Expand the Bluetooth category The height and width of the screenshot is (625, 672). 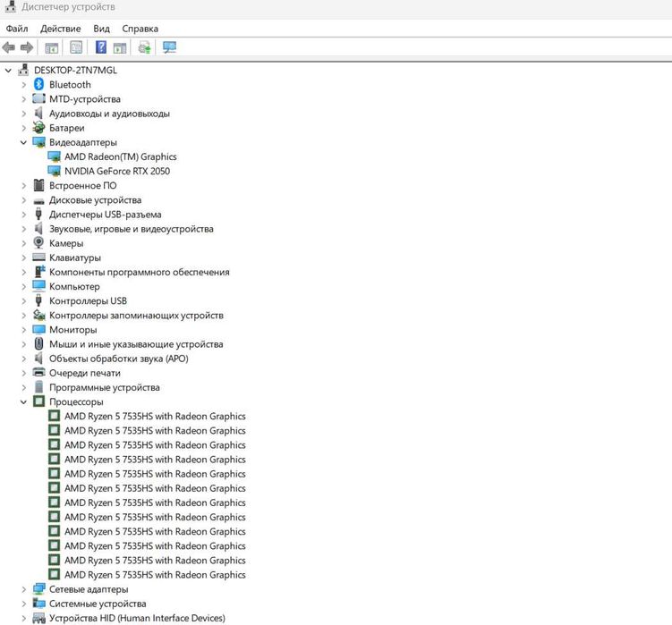(23, 85)
